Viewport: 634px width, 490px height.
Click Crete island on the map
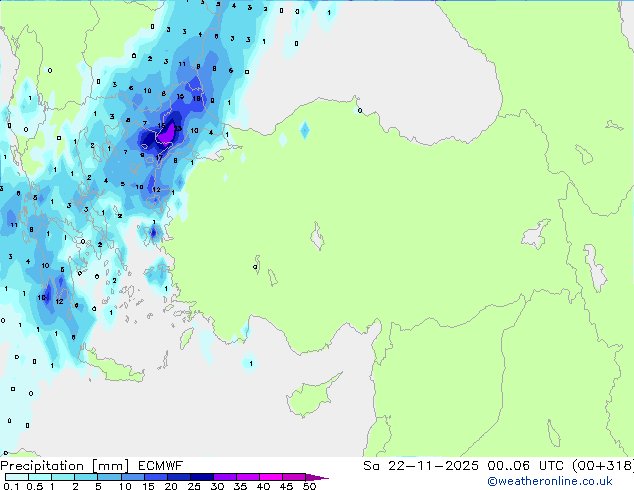(114, 368)
